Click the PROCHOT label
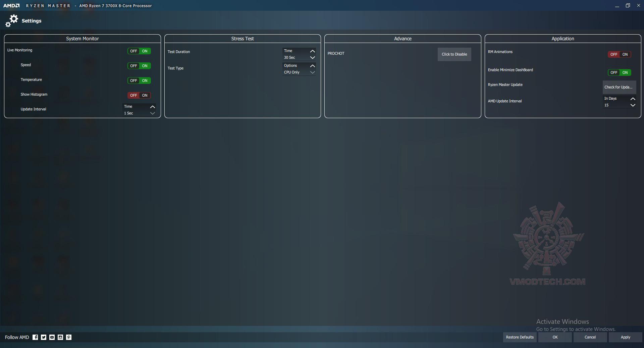Screen dimensions: 644x348 coord(336,53)
